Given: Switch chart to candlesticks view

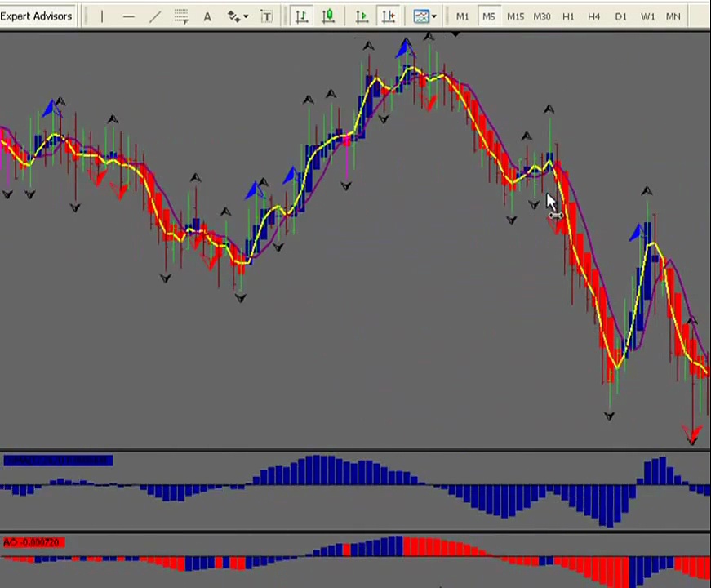Looking at the screenshot, I should pos(328,17).
